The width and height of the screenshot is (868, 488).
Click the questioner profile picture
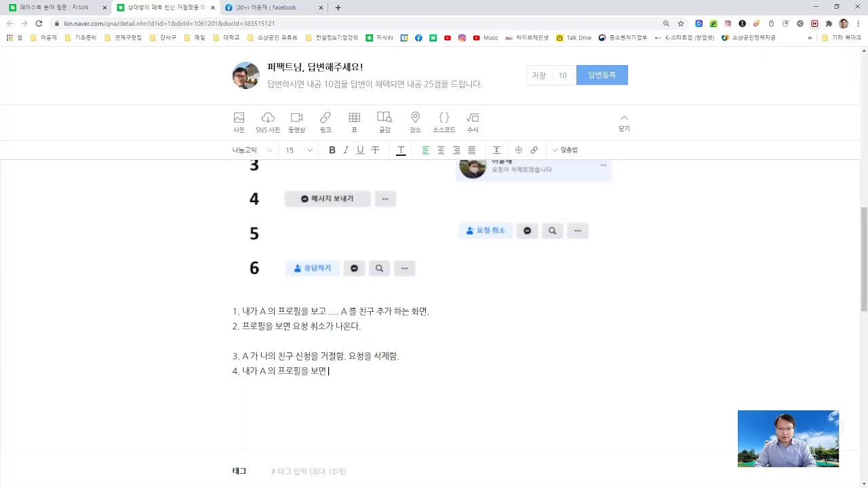click(245, 75)
